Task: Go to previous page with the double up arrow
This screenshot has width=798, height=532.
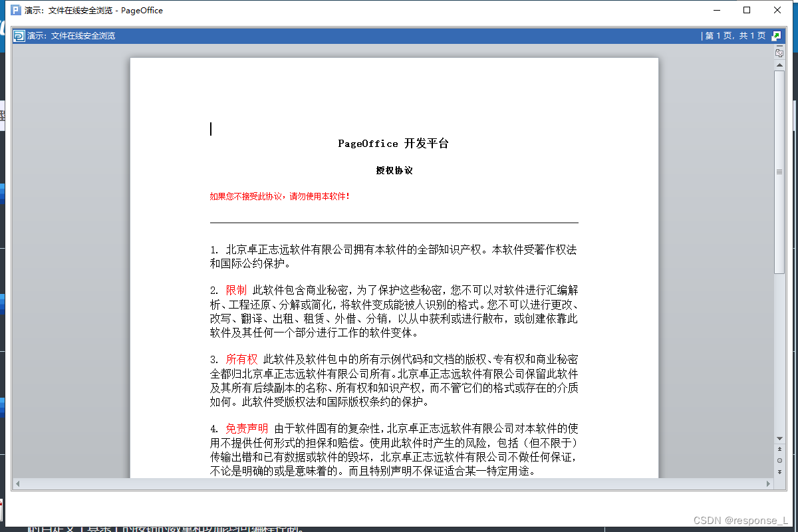Action: click(x=779, y=450)
